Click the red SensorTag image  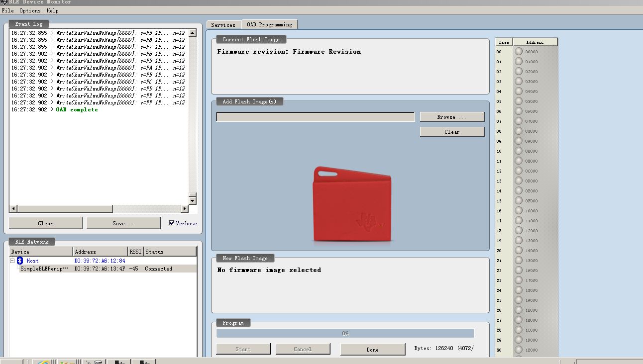tap(352, 204)
